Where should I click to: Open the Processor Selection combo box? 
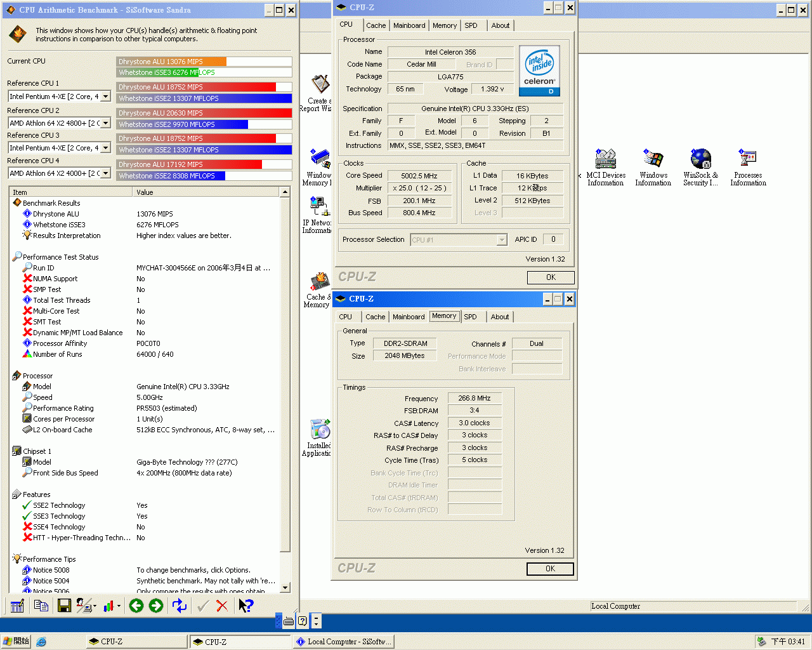[x=459, y=240]
